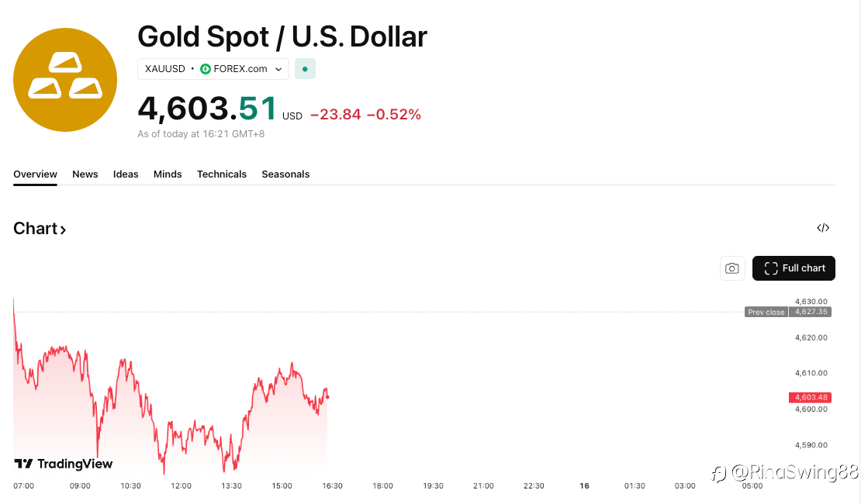The height and width of the screenshot is (504, 868).
Task: Click the red 4,603.48 current price tag
Action: pyautogui.click(x=811, y=398)
